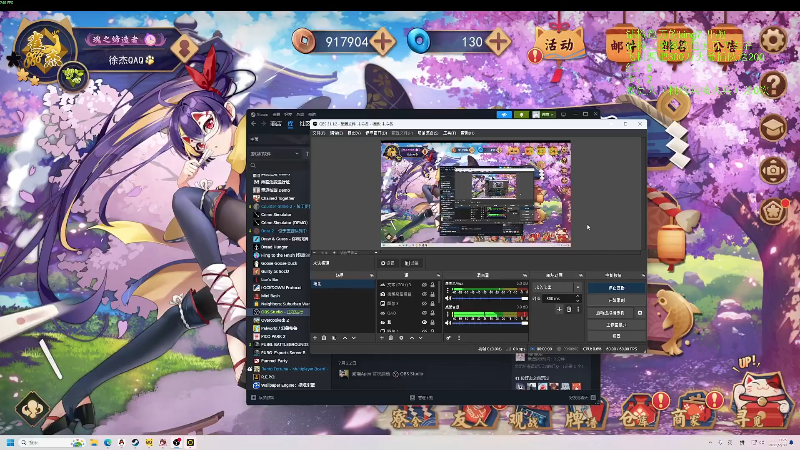Click transition duration spinbox arrows

578,298
